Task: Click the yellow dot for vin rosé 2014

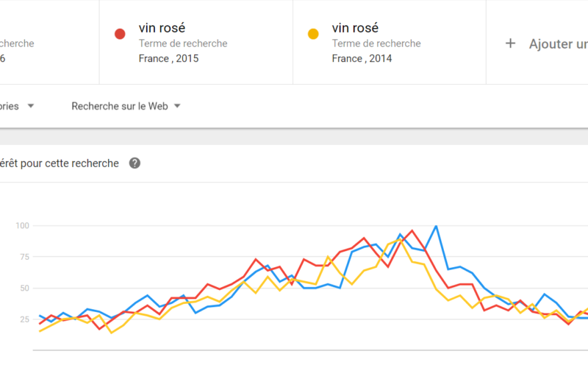Action: (x=313, y=34)
